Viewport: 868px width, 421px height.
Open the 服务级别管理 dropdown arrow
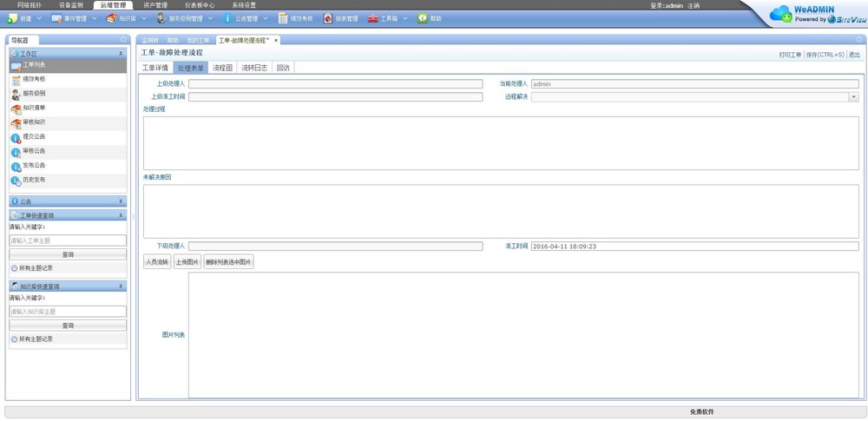point(210,18)
